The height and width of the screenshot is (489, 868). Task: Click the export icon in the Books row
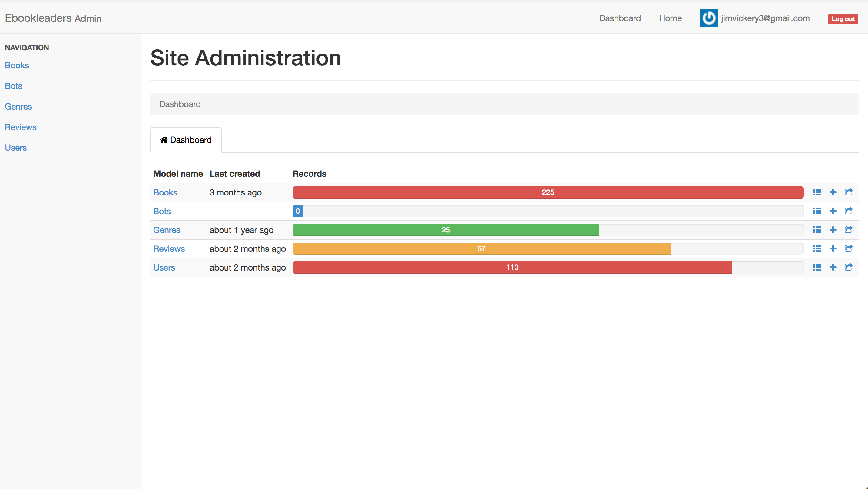(x=848, y=192)
